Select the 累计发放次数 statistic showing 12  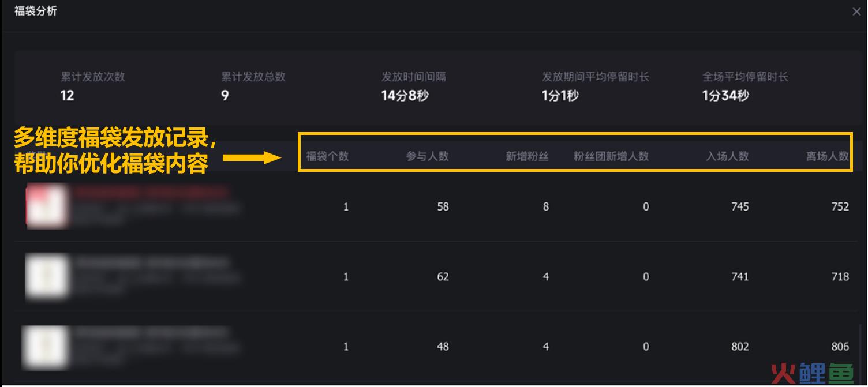[92, 86]
